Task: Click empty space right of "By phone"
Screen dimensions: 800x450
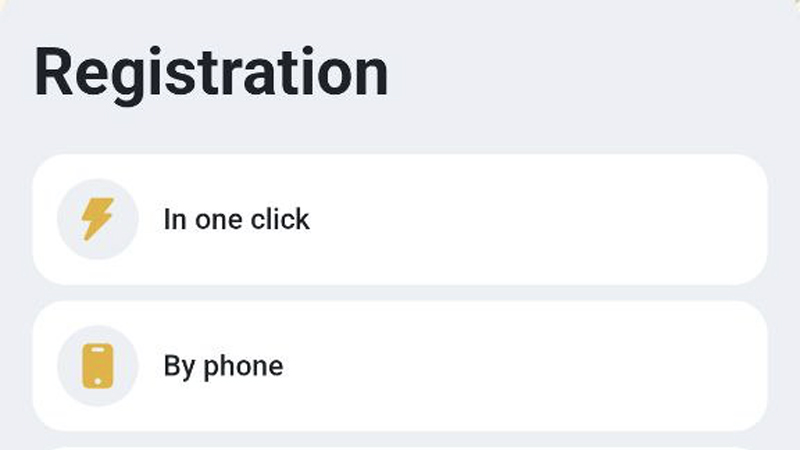Action: tap(550, 366)
